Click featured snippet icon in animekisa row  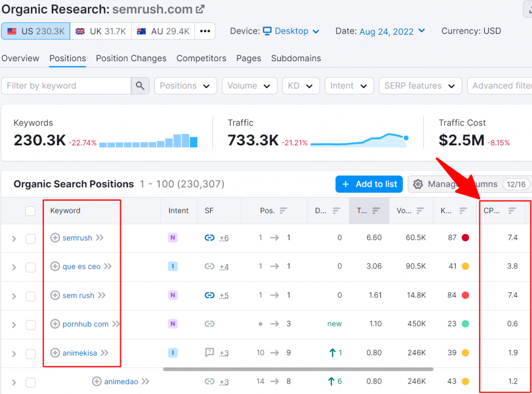point(209,352)
